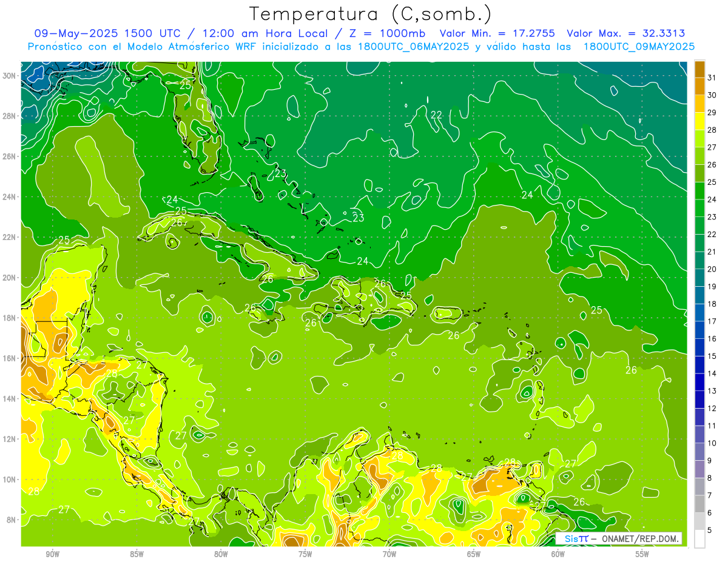Click the "70W" longitude axis label
This screenshot has width=728, height=562.
389,554
